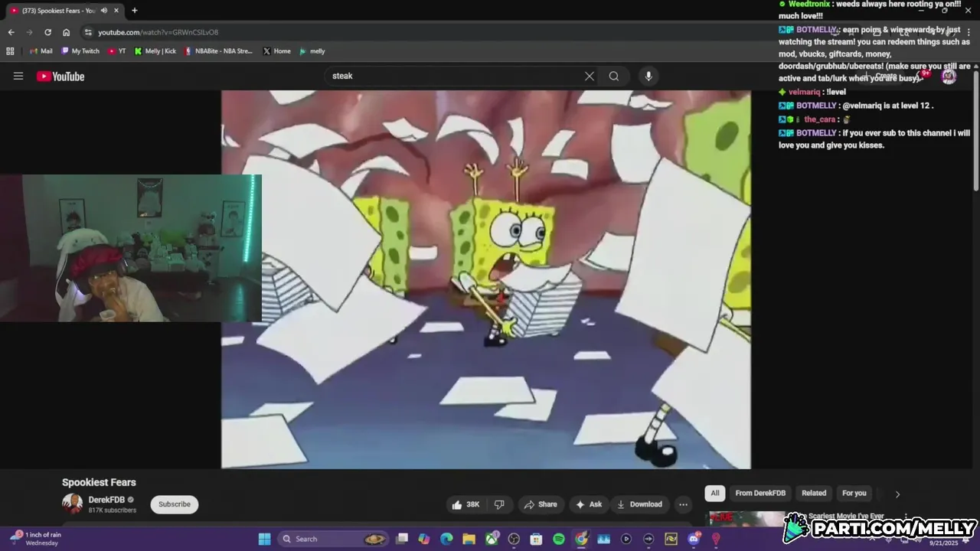
Task: Click the Windows taskbar Search box
Action: coord(332,539)
